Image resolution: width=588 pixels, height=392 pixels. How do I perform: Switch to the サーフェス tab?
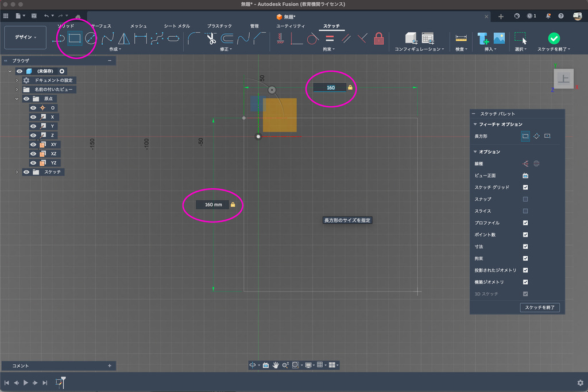[x=101, y=26]
